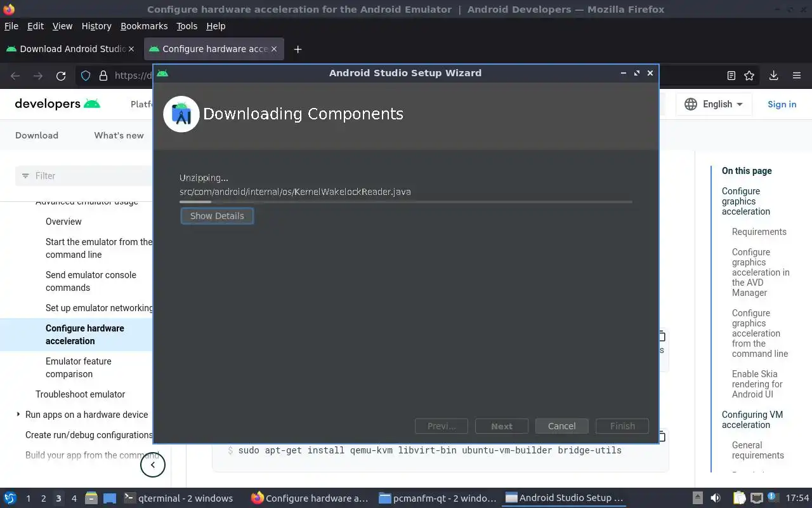
Task: Open Firefox hamburger application menu
Action: (x=797, y=76)
